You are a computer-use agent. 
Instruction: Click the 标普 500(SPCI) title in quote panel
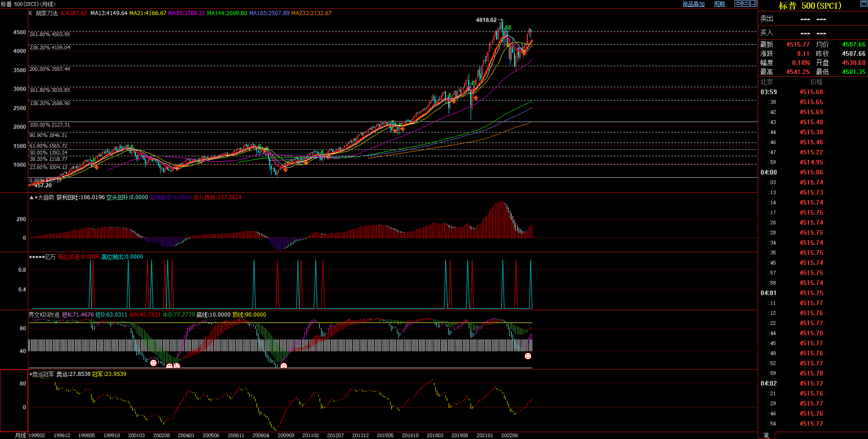[x=810, y=6]
